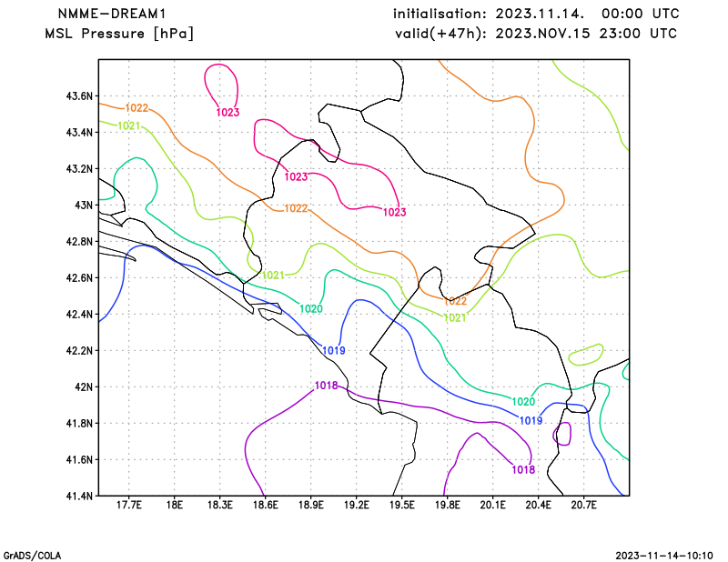The image size is (728, 562).
Task: Select the 1021 label near the 43.4N axis tick
Action: coord(129,125)
